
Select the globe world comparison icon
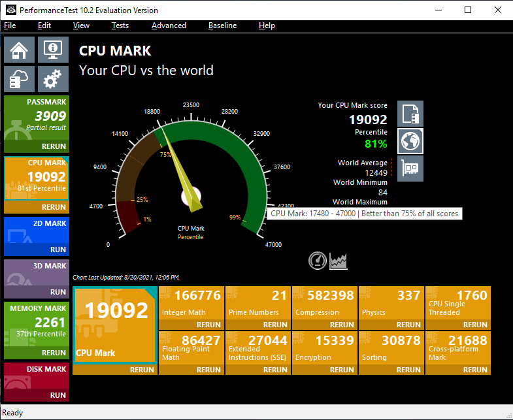[x=410, y=141]
